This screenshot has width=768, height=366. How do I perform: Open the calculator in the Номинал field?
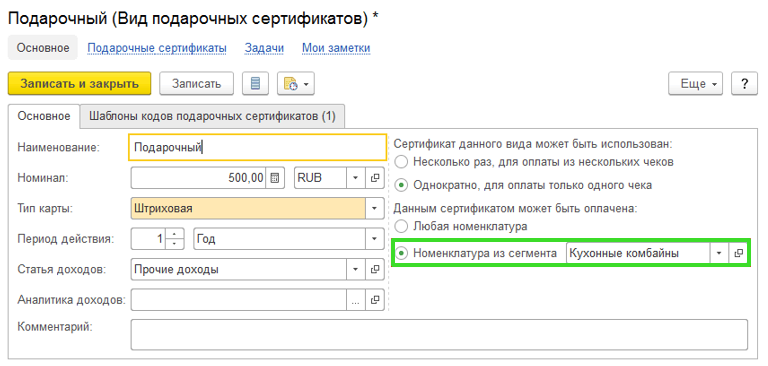click(x=275, y=178)
